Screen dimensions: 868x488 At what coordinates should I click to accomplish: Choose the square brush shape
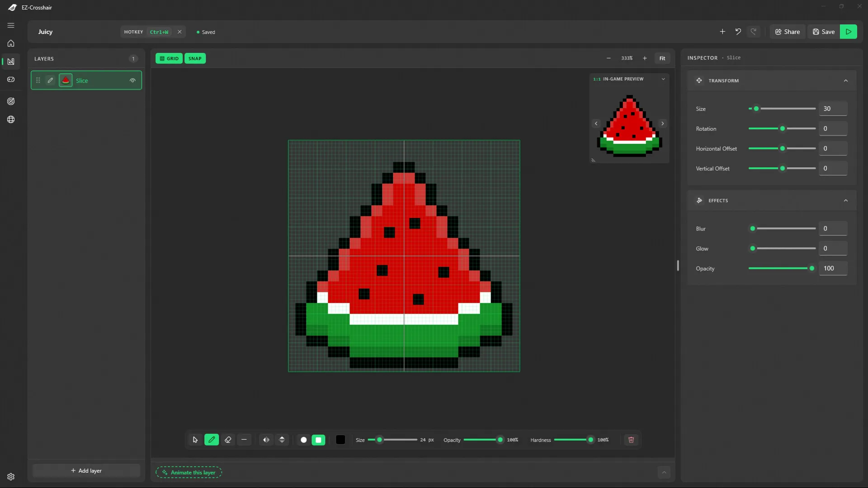318,440
